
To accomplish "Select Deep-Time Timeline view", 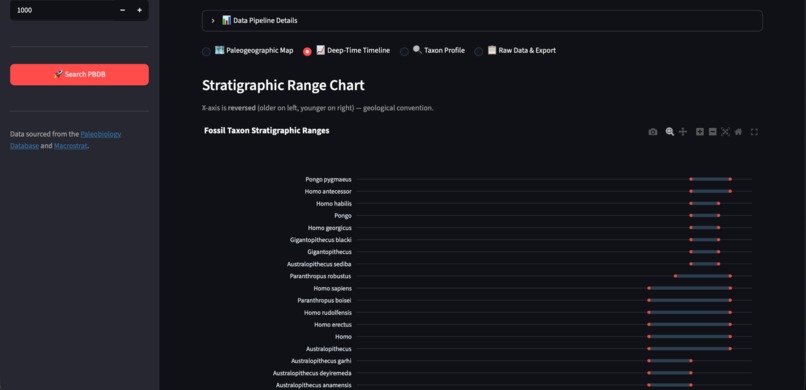I will 346,51.
